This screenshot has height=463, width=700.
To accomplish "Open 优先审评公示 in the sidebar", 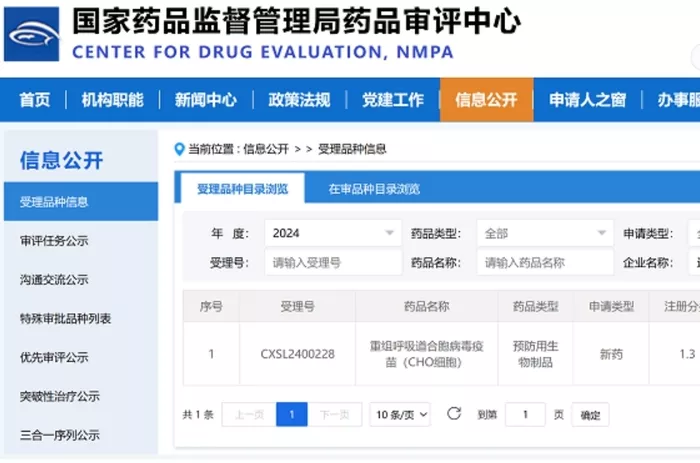I will tap(54, 358).
